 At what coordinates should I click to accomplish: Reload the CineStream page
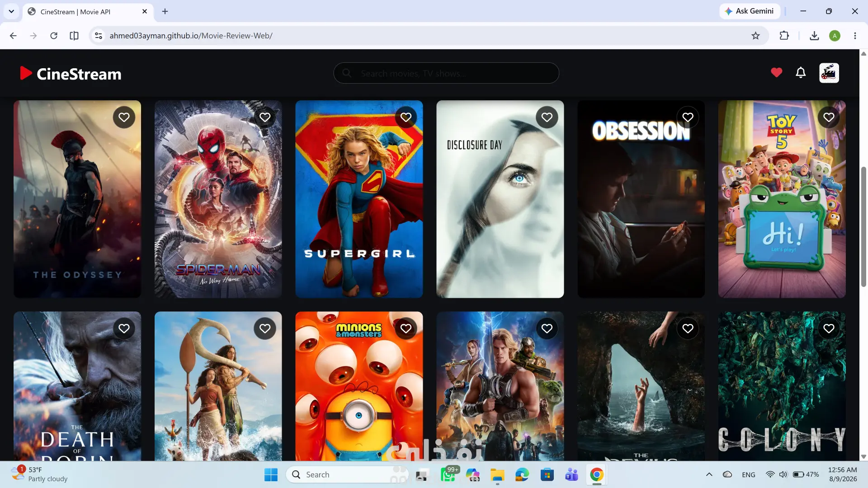[x=54, y=36]
